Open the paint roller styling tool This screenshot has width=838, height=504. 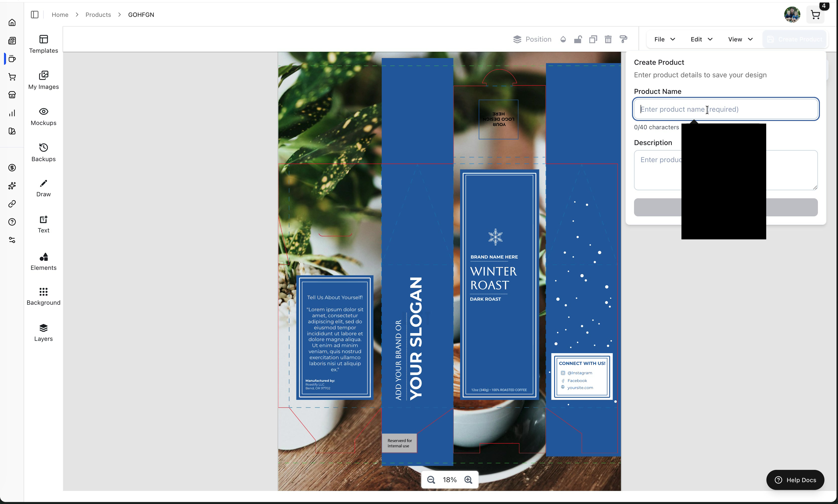pyautogui.click(x=623, y=39)
